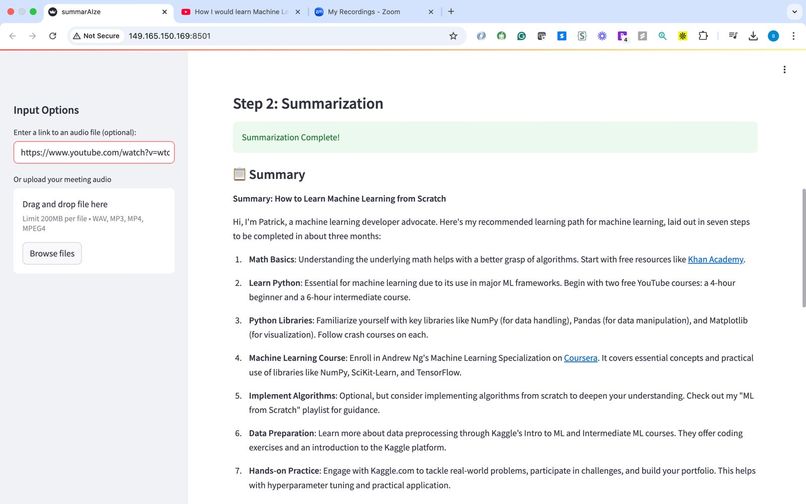Image resolution: width=806 pixels, height=504 pixels.
Task: Open the yellow starburst extension icon
Action: point(683,36)
